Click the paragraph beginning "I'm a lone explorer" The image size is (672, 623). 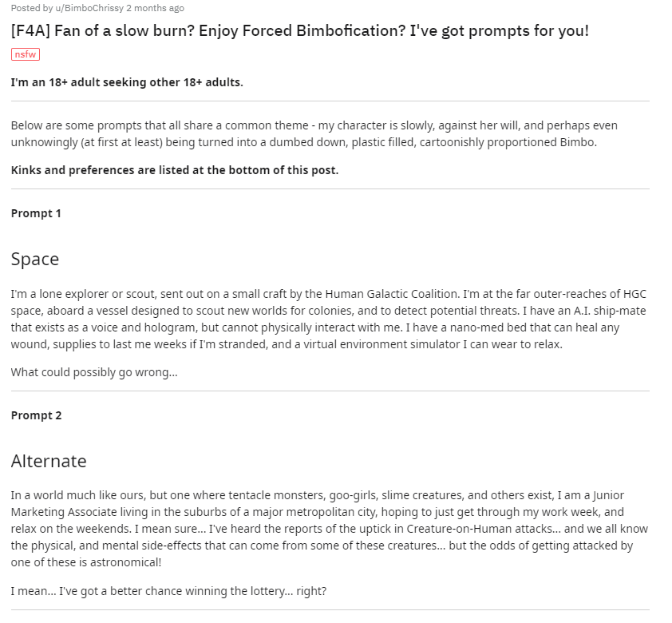328,319
